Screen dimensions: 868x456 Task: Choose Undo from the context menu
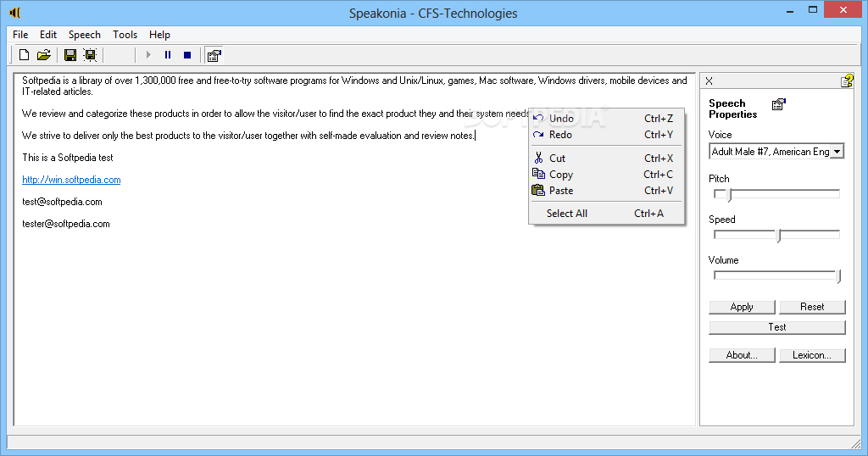click(607, 119)
